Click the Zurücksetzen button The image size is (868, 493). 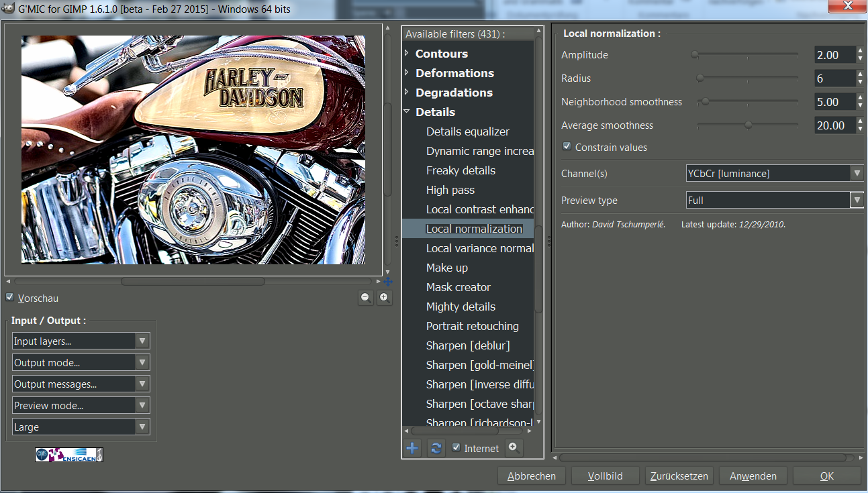pos(679,476)
